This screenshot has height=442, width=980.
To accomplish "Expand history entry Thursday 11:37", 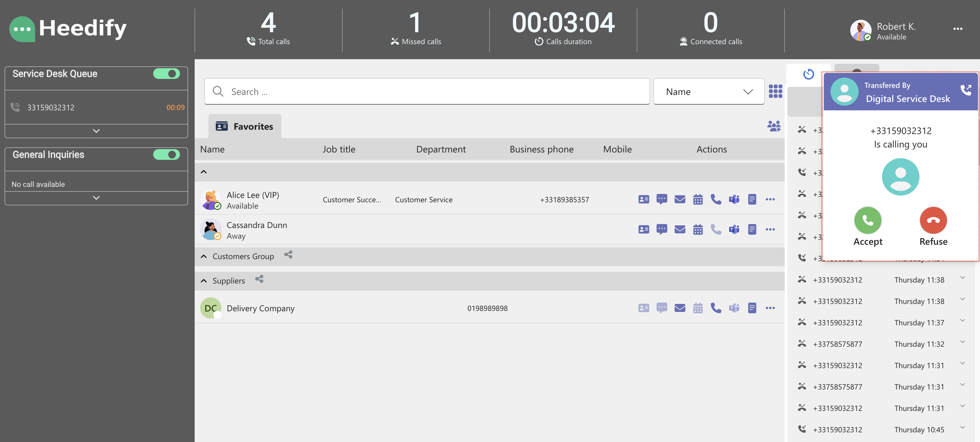I will (x=962, y=320).
